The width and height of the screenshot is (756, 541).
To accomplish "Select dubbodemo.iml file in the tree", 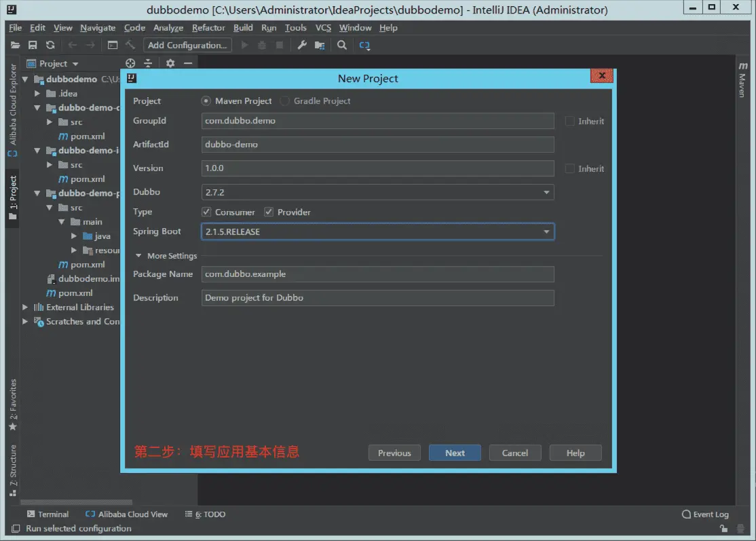I will pyautogui.click(x=83, y=279).
